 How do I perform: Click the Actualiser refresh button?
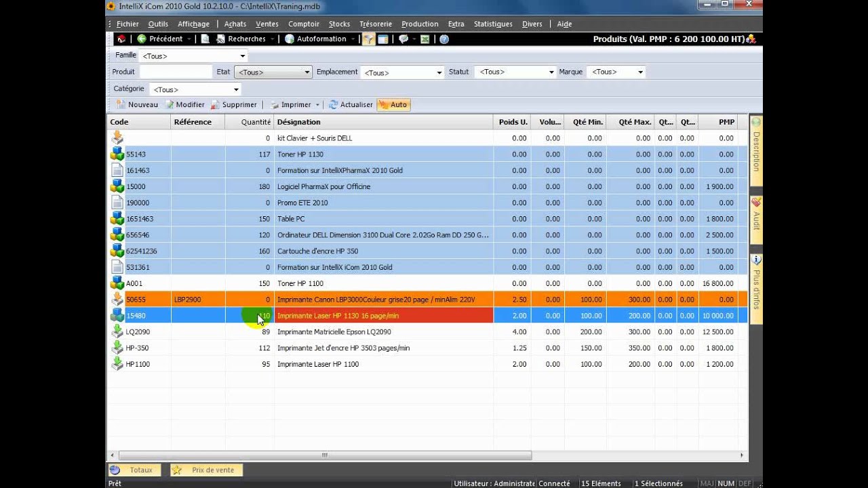tap(351, 104)
